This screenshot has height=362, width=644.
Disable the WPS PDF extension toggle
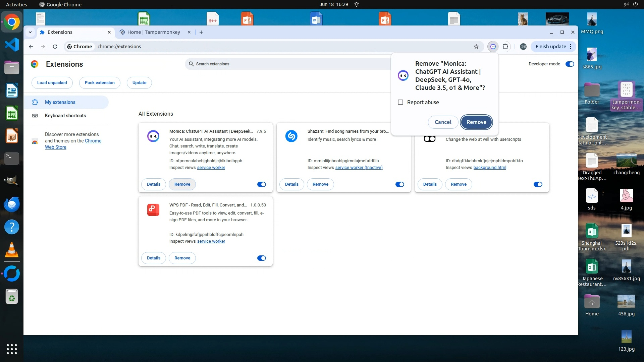[x=261, y=258]
